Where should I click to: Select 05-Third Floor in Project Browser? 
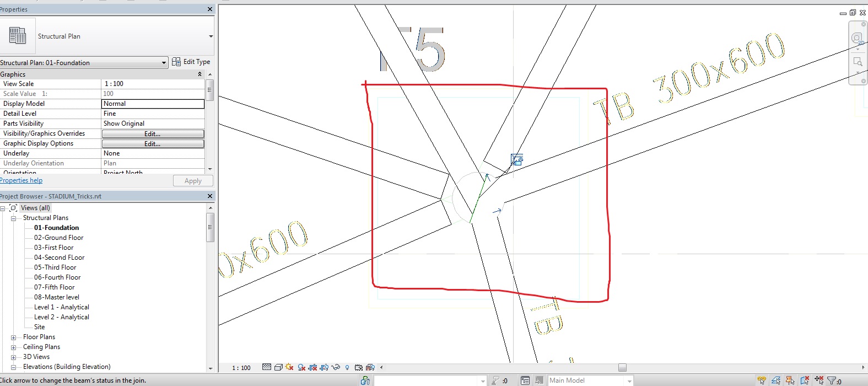(x=55, y=267)
